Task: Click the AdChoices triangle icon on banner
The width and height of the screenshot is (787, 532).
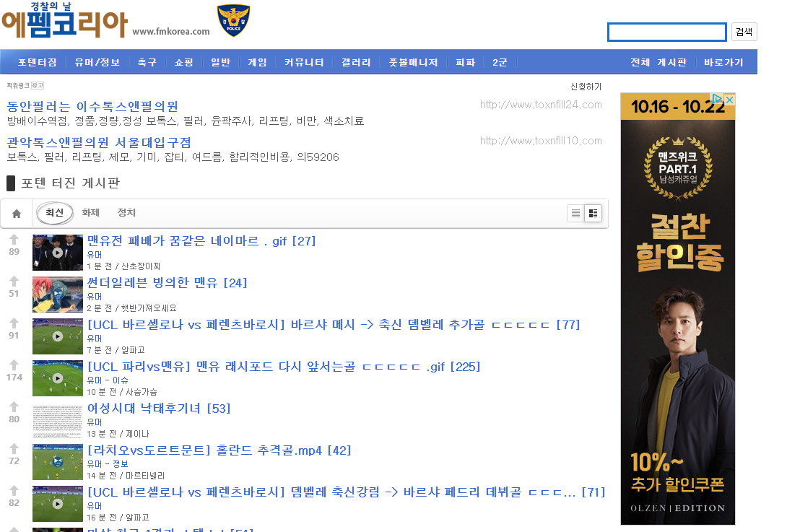Action: (x=718, y=99)
